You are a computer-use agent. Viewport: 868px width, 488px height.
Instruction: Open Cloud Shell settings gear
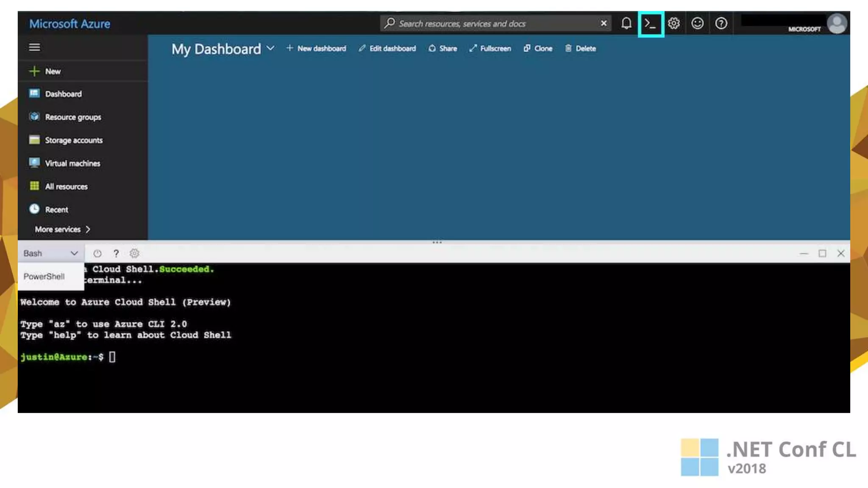point(134,253)
